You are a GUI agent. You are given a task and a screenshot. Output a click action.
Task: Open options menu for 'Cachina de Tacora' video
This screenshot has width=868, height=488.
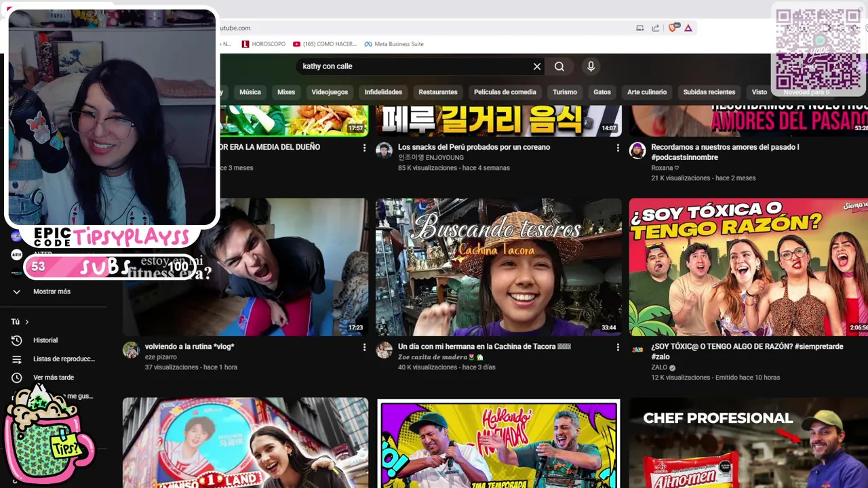(x=617, y=347)
